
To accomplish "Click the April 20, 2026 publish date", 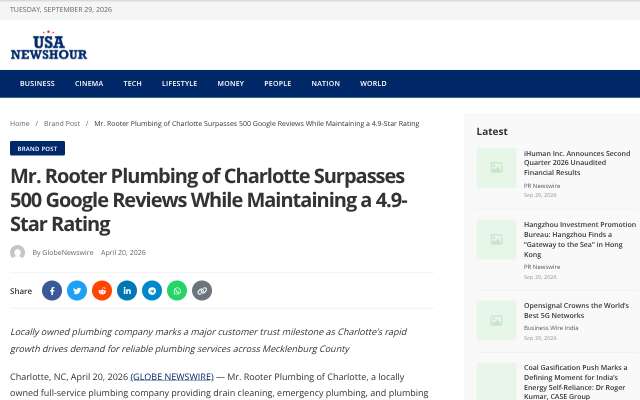I will pyautogui.click(x=123, y=253).
